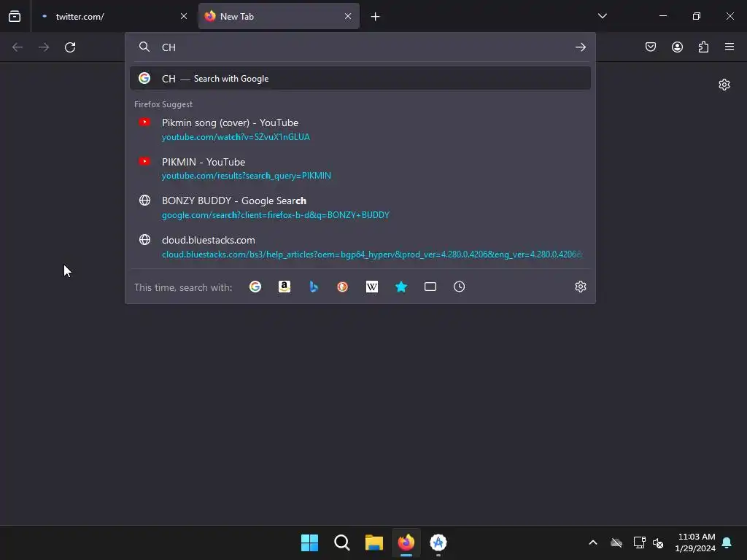Click OneDrive cloud tray icon
The width and height of the screenshot is (747, 560).
click(616, 542)
